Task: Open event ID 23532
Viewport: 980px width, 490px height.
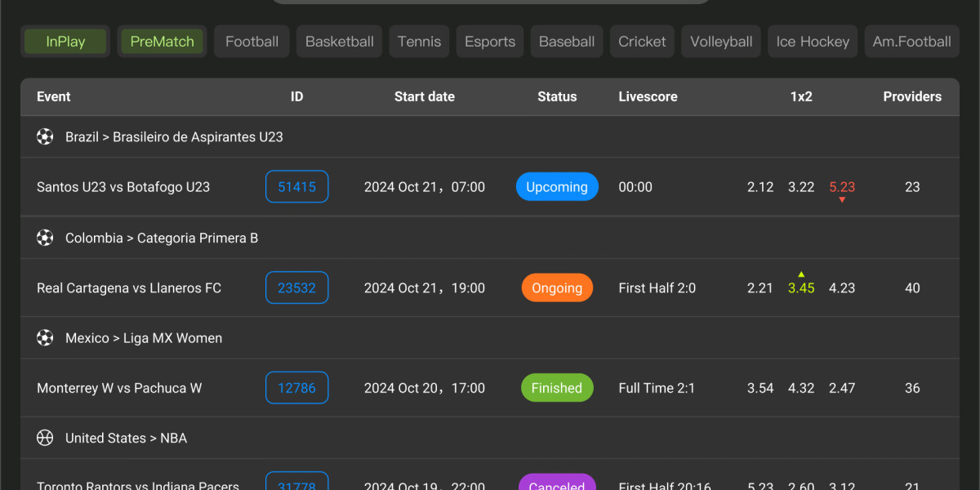Action: click(296, 288)
